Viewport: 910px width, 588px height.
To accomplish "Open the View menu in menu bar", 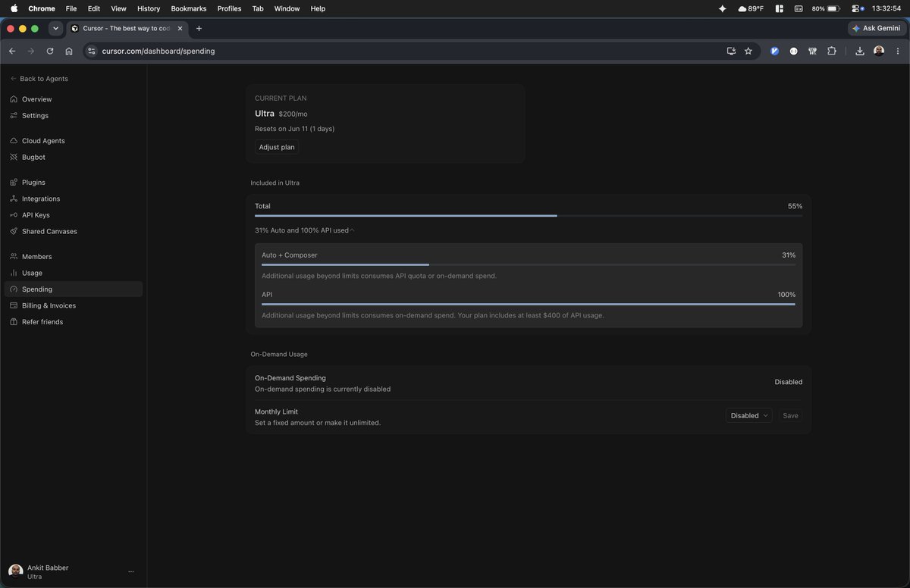I will click(119, 8).
